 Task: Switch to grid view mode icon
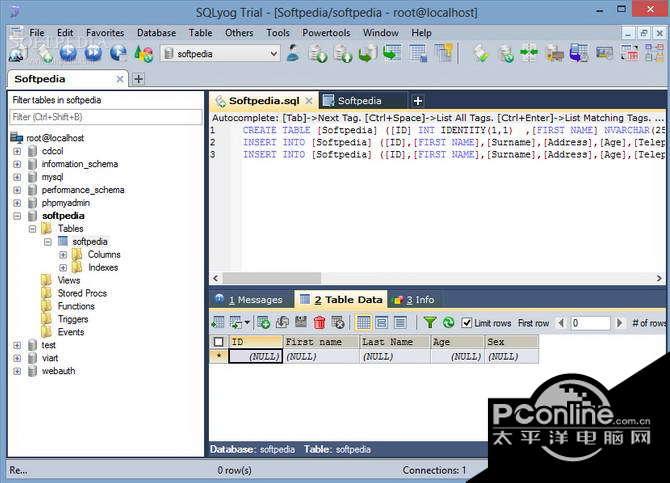[x=364, y=323]
